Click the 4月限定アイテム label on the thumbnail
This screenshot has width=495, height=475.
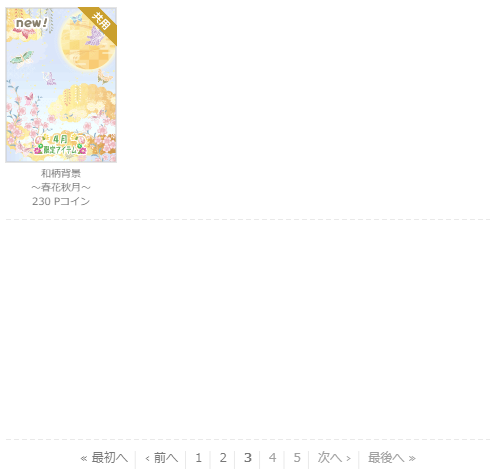coord(60,144)
